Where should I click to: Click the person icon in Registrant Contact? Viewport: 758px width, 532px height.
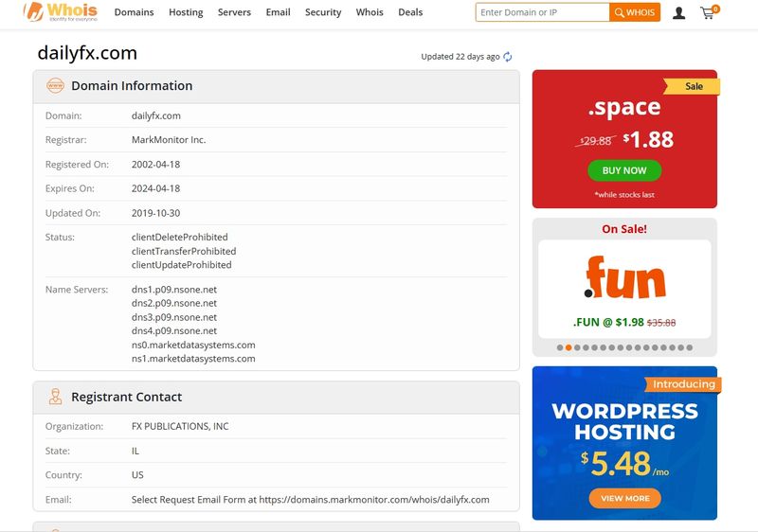(55, 397)
